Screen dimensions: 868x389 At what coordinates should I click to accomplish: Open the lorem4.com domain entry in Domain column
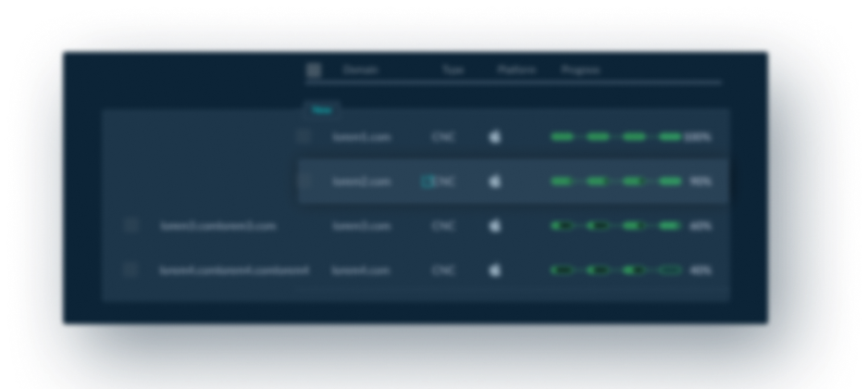[362, 270]
